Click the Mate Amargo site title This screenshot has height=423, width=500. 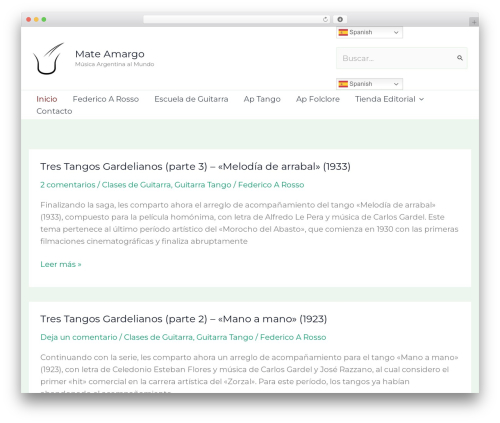[x=110, y=54]
